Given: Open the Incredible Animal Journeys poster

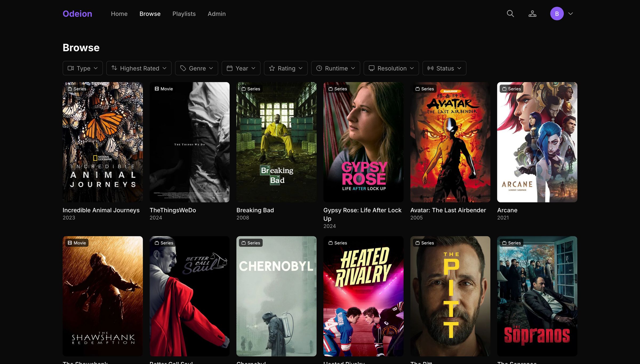Looking at the screenshot, I should pyautogui.click(x=103, y=142).
